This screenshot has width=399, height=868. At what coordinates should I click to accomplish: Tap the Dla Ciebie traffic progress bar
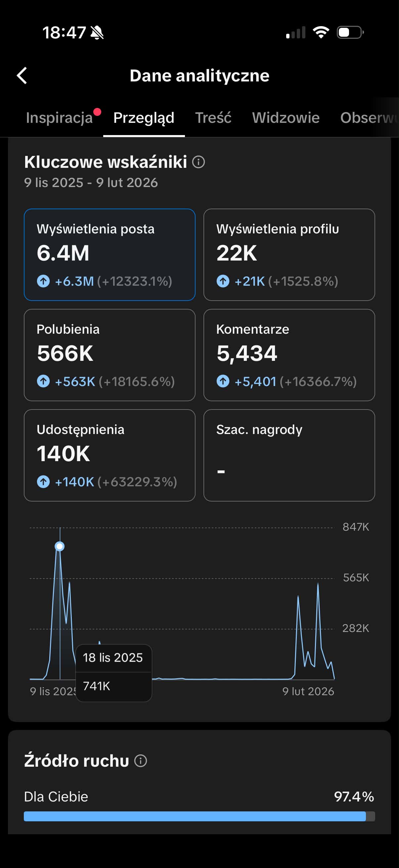pos(199,816)
